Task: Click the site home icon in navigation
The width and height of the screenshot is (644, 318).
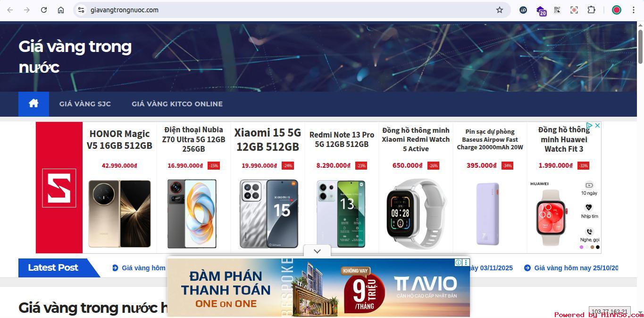Action: pos(33,103)
